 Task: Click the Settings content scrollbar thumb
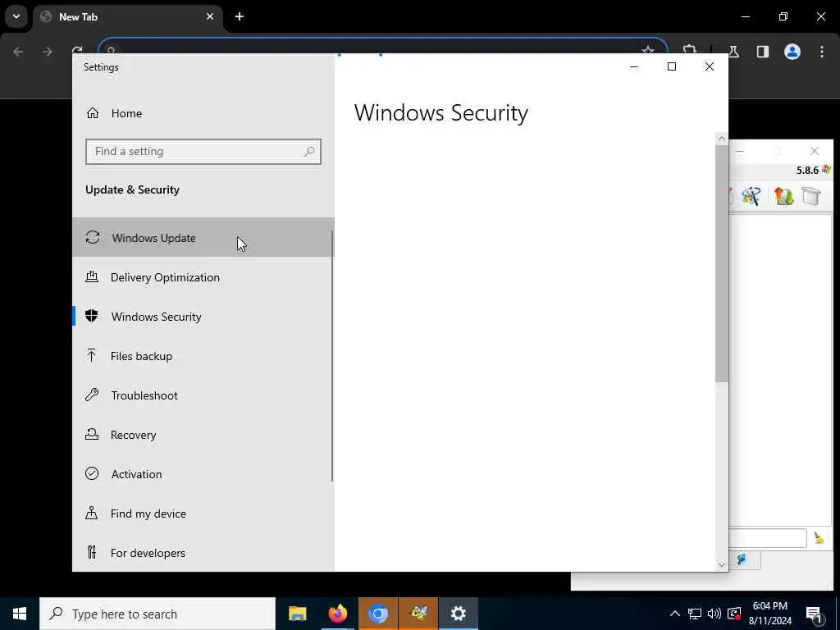722,263
